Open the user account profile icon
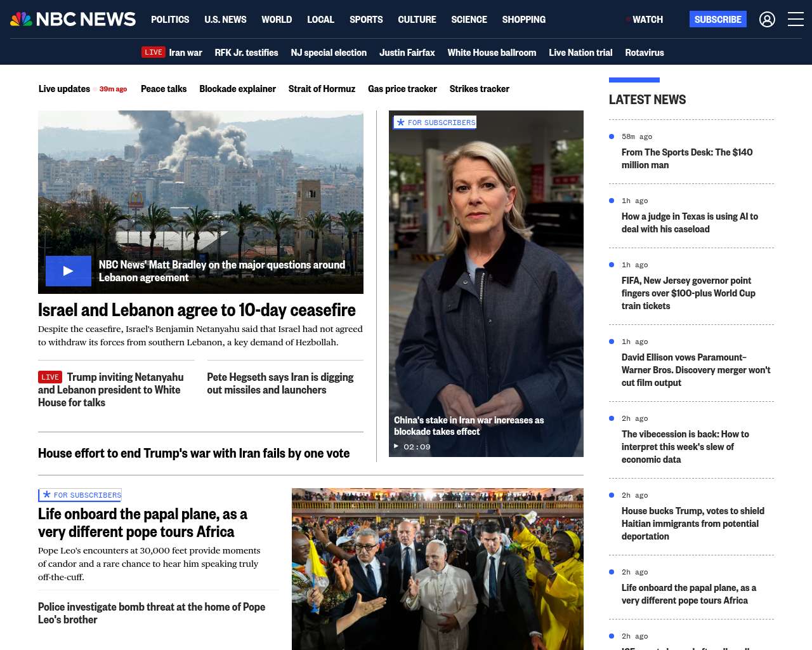Screen dimensions: 812x650 tap(767, 20)
